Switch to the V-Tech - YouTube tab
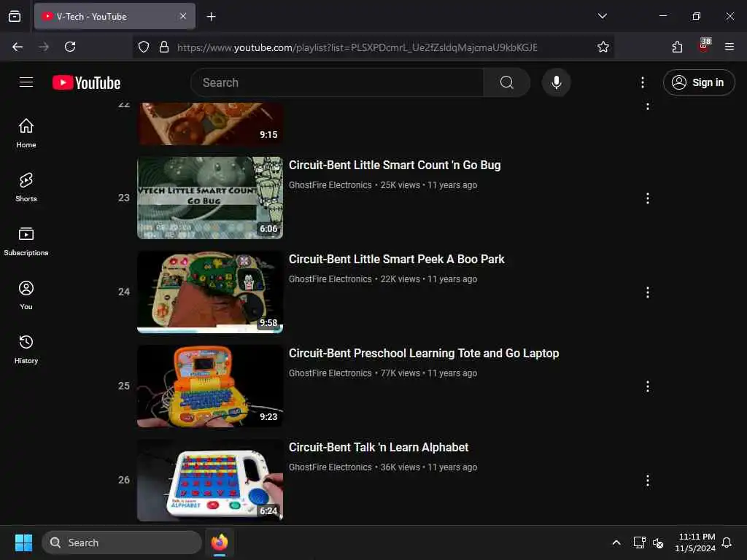 point(115,16)
